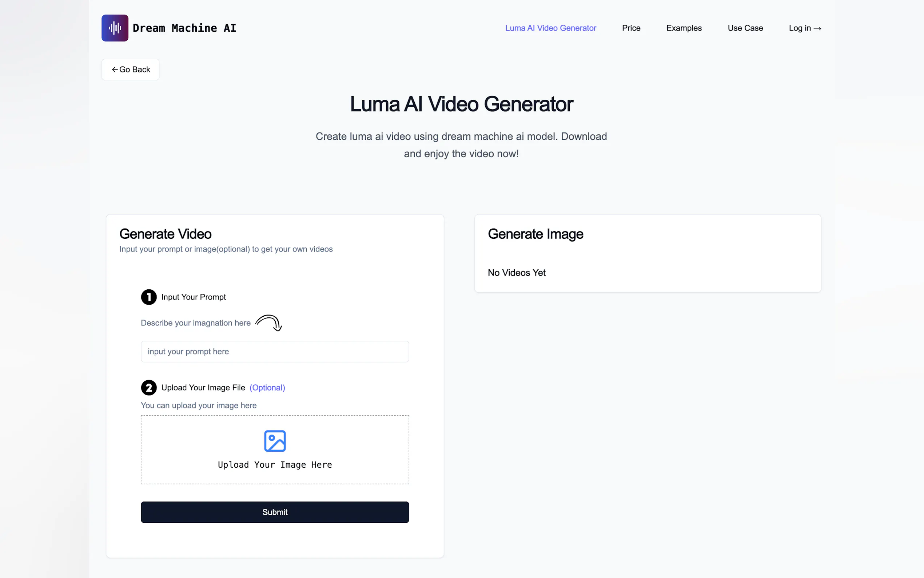Open the Luma AI Video Generator menu item
The height and width of the screenshot is (578, 924).
click(550, 28)
